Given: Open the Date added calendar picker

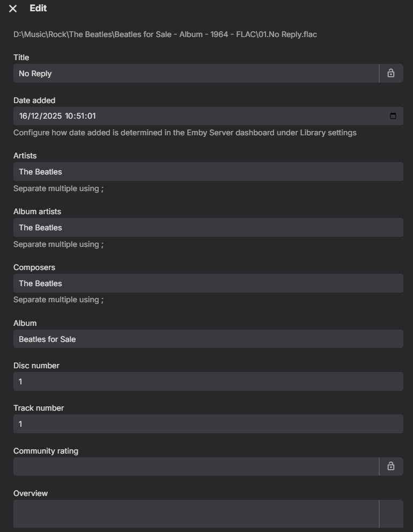Looking at the screenshot, I should coord(393,116).
